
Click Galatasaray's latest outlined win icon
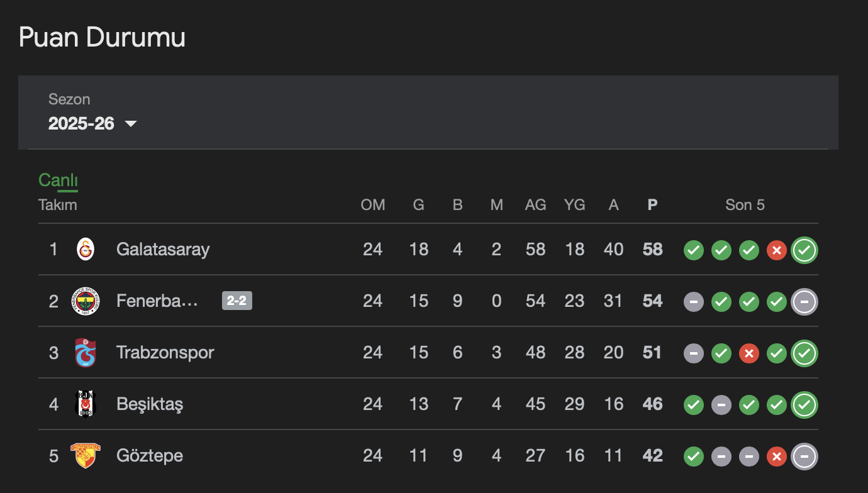(x=804, y=250)
